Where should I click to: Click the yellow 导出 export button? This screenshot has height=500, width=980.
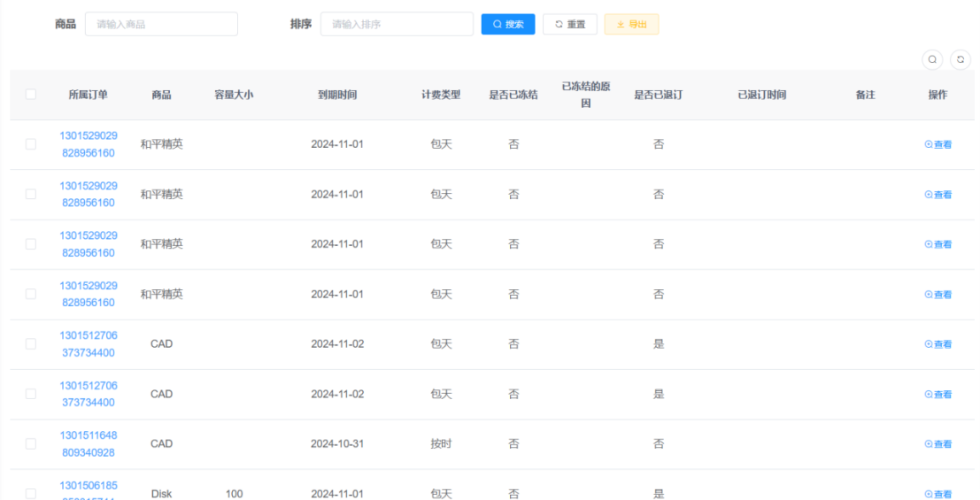click(631, 24)
